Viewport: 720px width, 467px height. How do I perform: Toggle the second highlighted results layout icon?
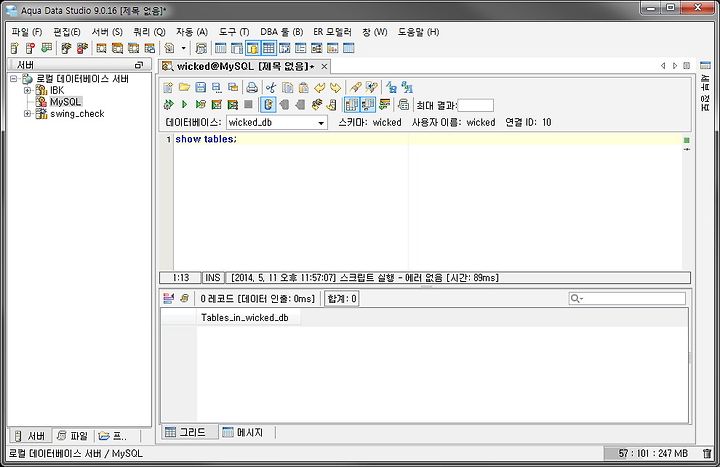[368, 105]
